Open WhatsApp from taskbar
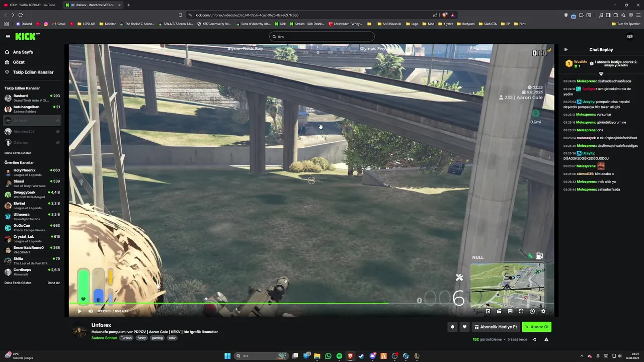Screen dimensions: 644x362 coord(328,356)
